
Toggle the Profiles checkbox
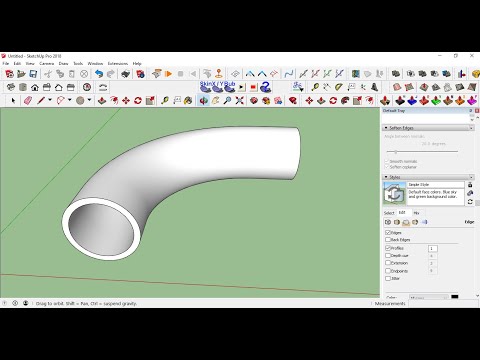pos(388,248)
